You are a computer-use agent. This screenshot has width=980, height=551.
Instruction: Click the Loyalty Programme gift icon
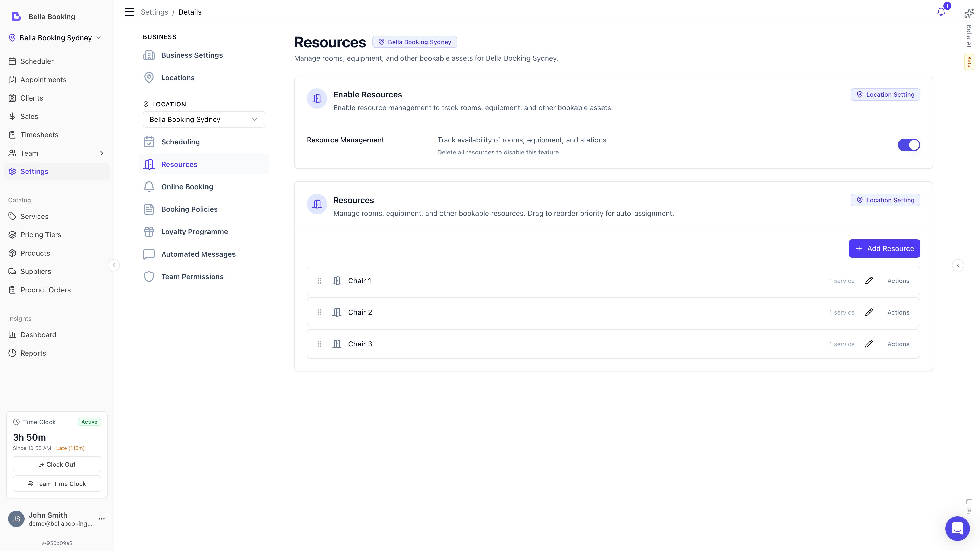click(149, 232)
